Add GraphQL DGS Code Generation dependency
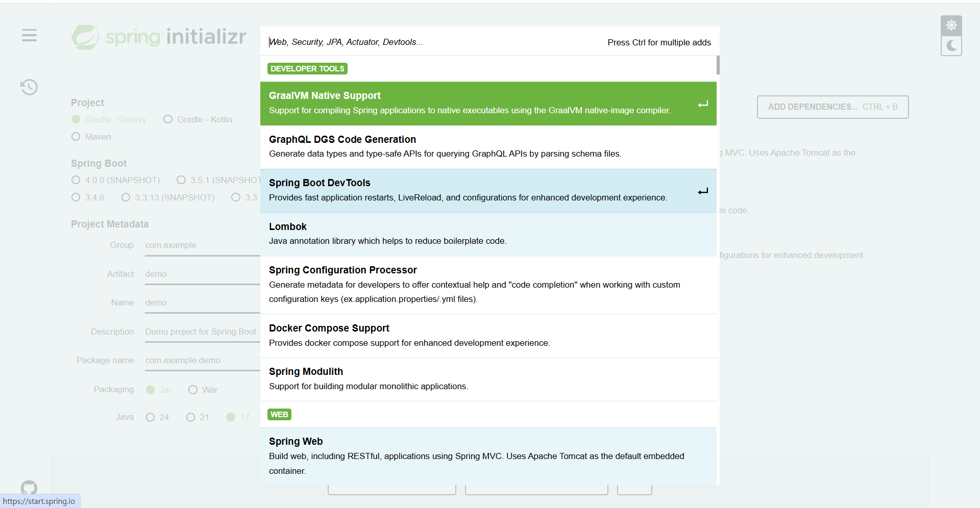This screenshot has width=980, height=508. [488, 147]
